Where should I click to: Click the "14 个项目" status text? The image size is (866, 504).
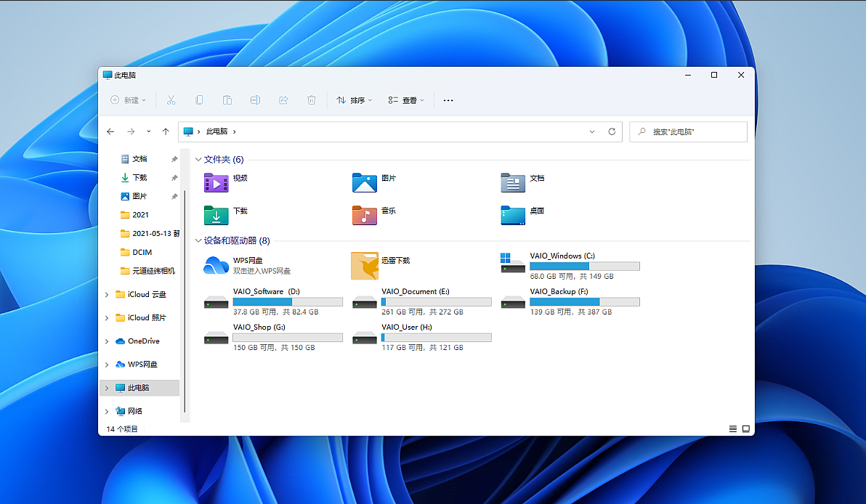coord(121,429)
